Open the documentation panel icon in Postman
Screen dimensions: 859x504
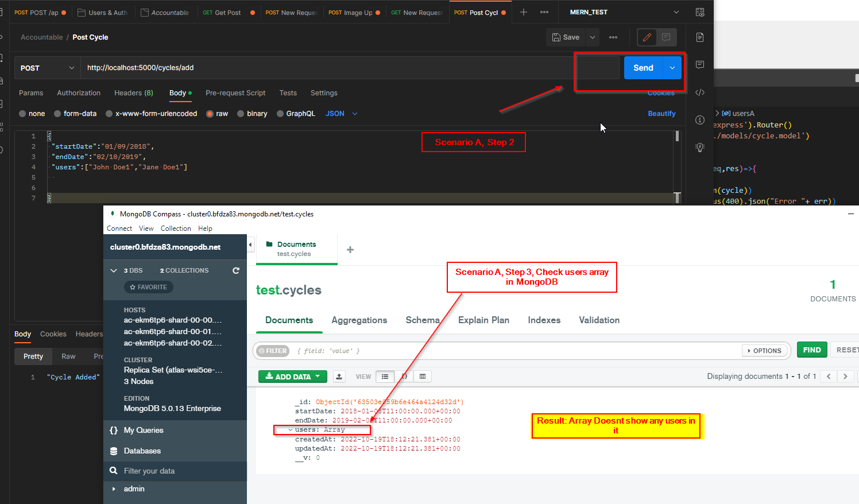tap(700, 37)
